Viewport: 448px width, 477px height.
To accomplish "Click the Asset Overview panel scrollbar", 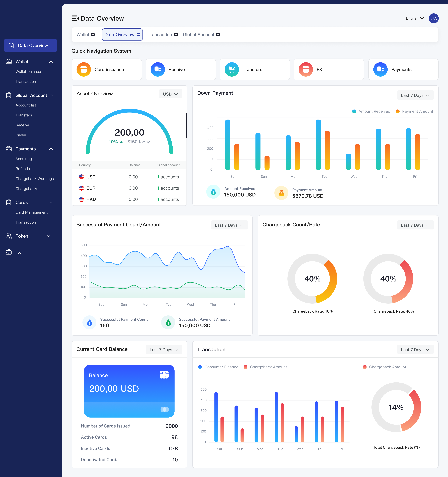I will (186, 126).
